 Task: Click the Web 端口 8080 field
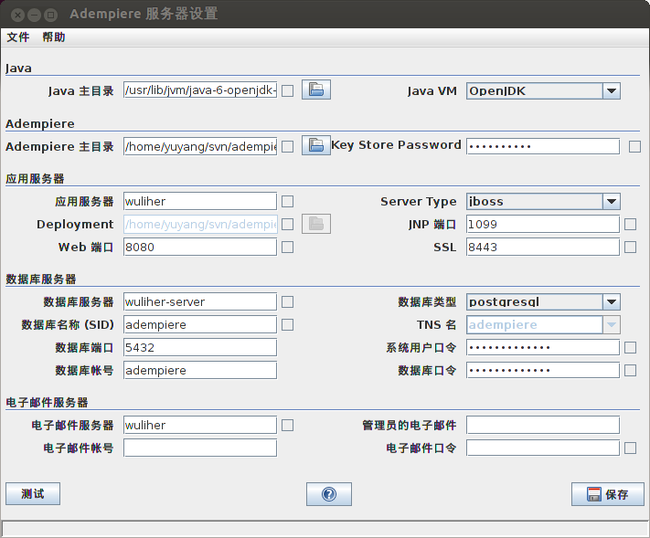pos(200,247)
